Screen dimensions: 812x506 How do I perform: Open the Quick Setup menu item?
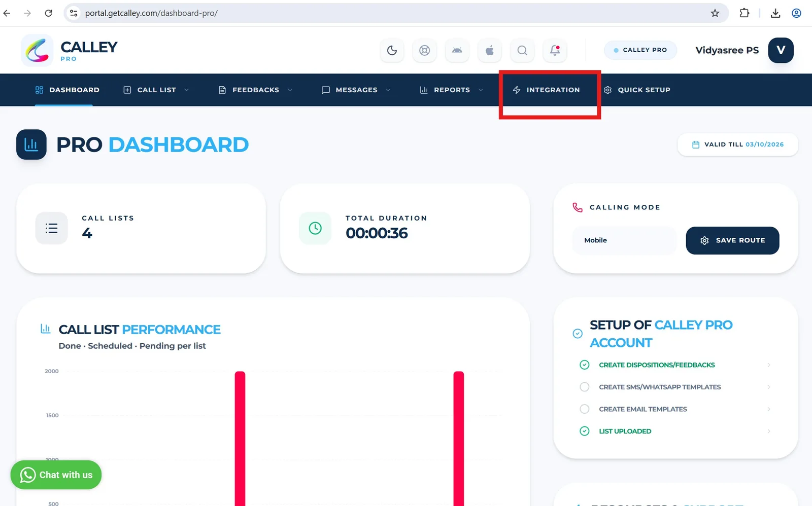[637, 90]
